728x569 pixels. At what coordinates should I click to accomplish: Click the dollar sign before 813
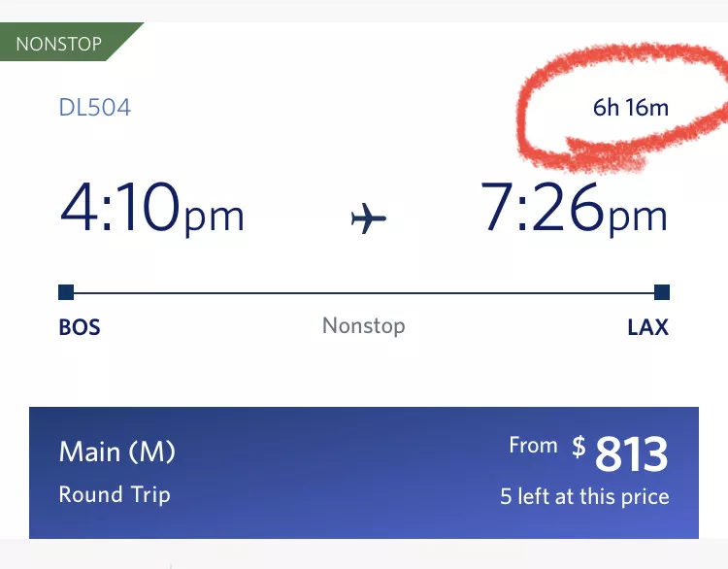tap(579, 447)
